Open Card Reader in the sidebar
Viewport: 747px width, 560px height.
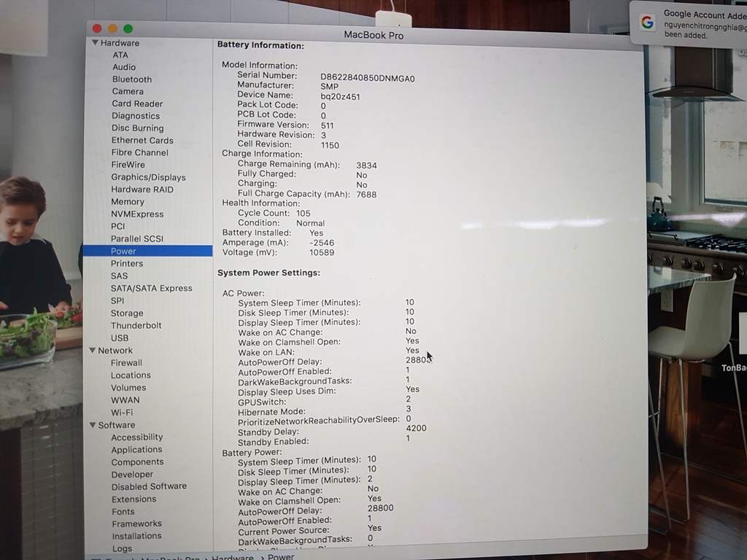[x=137, y=104]
